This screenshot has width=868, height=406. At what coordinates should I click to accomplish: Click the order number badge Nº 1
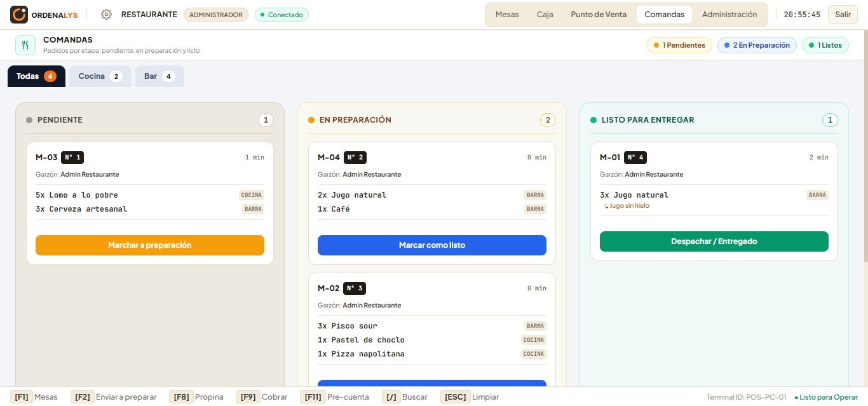72,158
